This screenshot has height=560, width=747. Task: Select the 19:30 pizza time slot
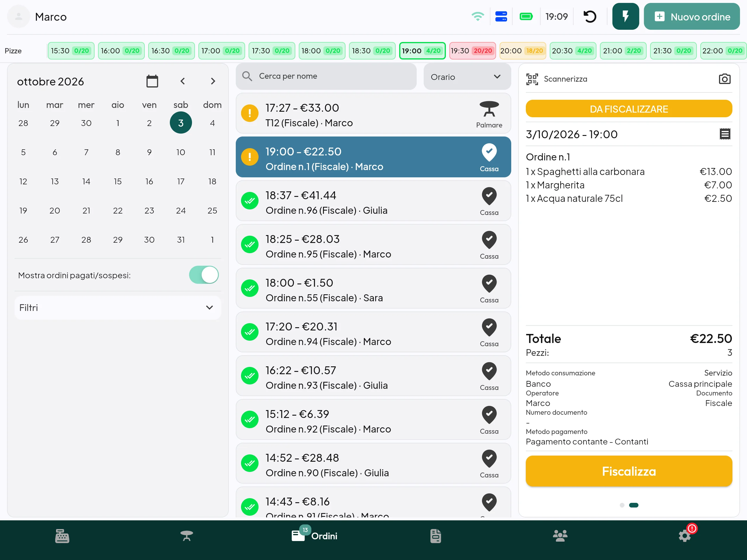pyautogui.click(x=472, y=51)
